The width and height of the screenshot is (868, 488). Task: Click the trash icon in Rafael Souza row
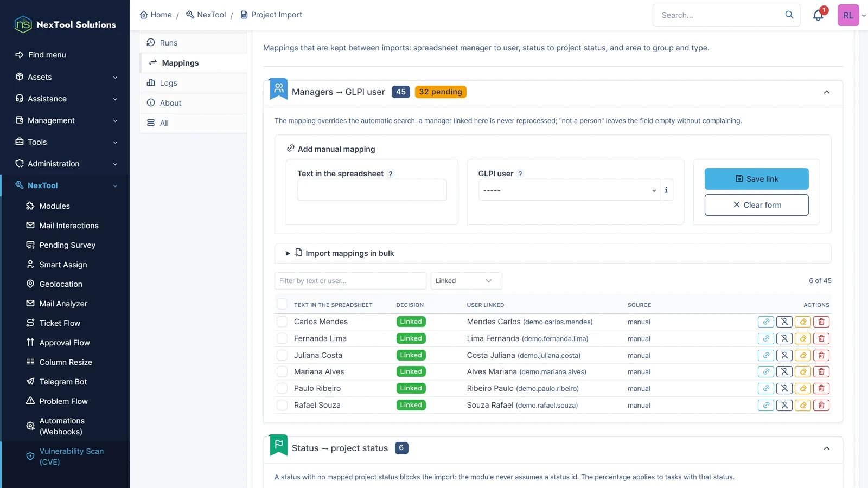click(821, 405)
